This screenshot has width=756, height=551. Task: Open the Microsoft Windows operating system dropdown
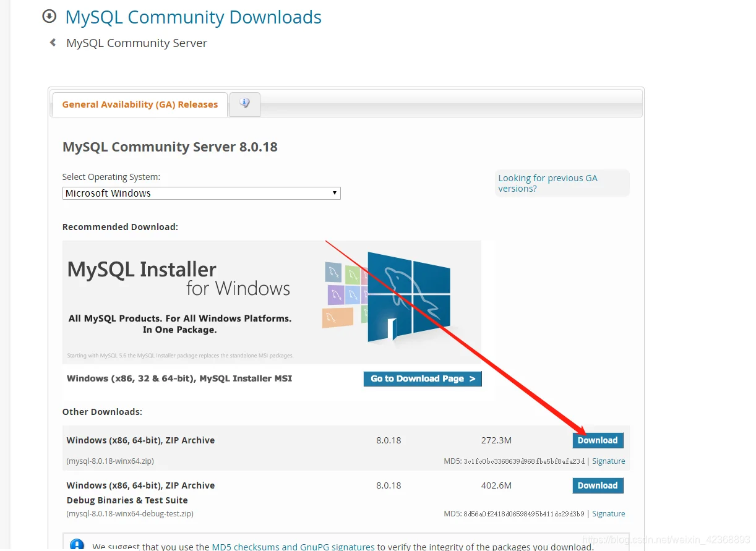pyautogui.click(x=201, y=193)
